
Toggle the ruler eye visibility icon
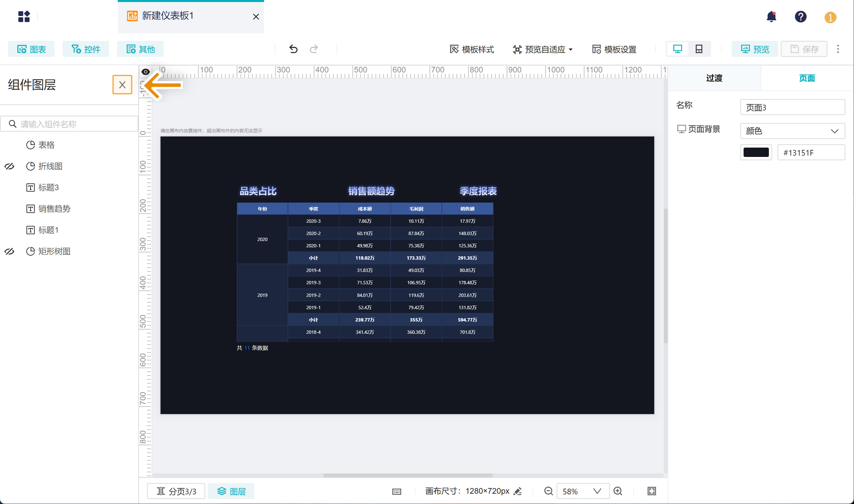click(145, 72)
